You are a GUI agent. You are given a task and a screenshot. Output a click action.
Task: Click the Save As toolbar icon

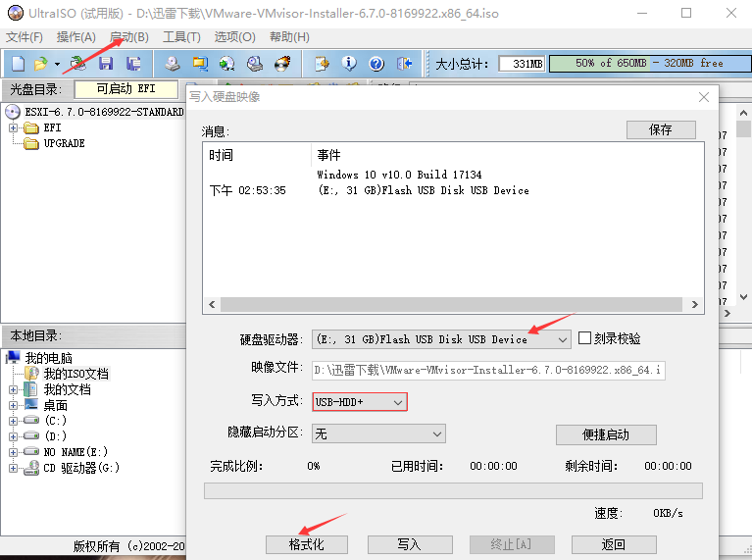133,64
